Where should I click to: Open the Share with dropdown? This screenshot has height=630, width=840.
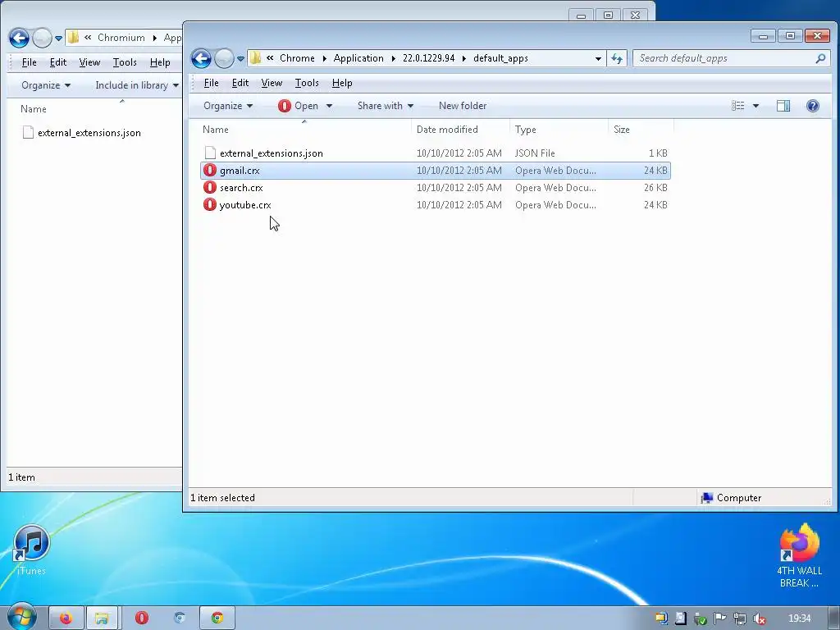(x=386, y=106)
